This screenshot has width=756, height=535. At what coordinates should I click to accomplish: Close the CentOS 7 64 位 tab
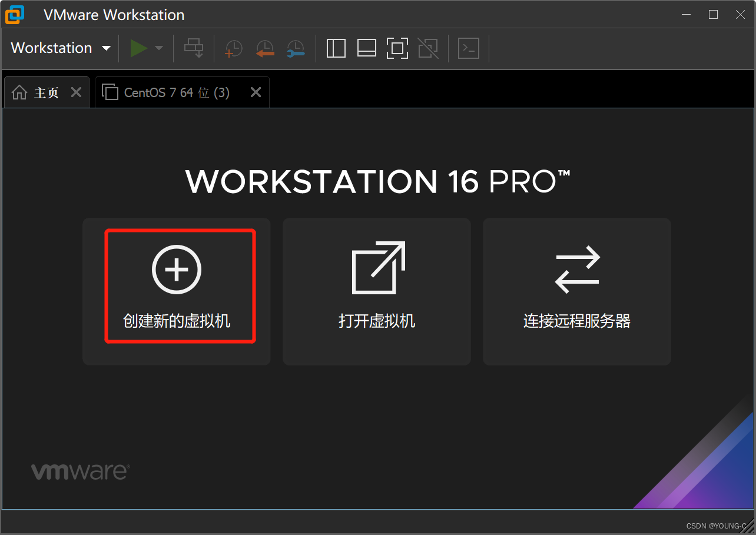click(x=255, y=92)
